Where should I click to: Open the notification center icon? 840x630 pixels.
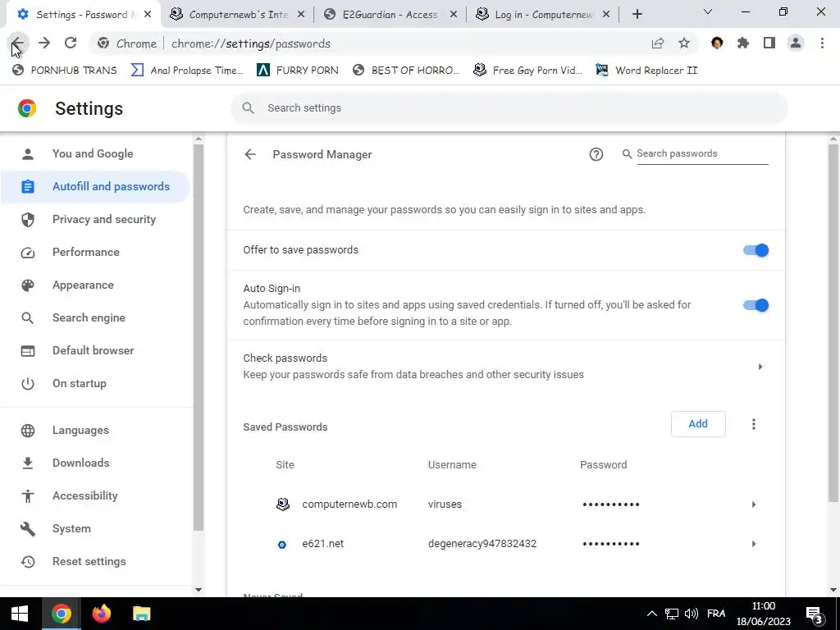(x=815, y=614)
